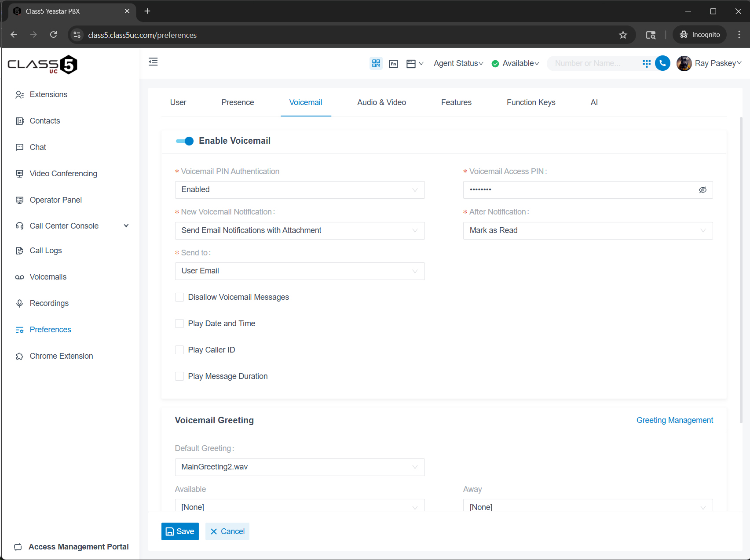Go to Recordings in the sidebar
The image size is (750, 560).
(x=49, y=303)
